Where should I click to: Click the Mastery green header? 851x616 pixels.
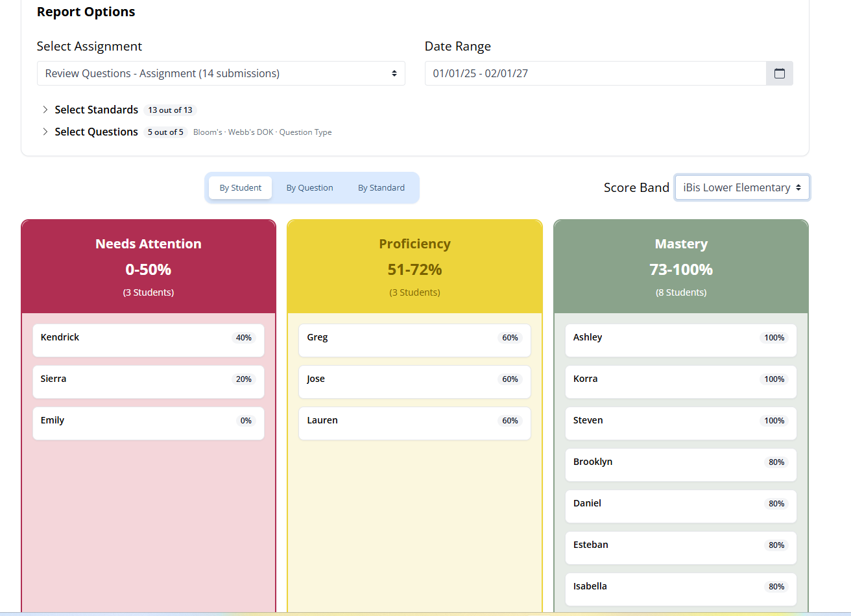tap(681, 267)
